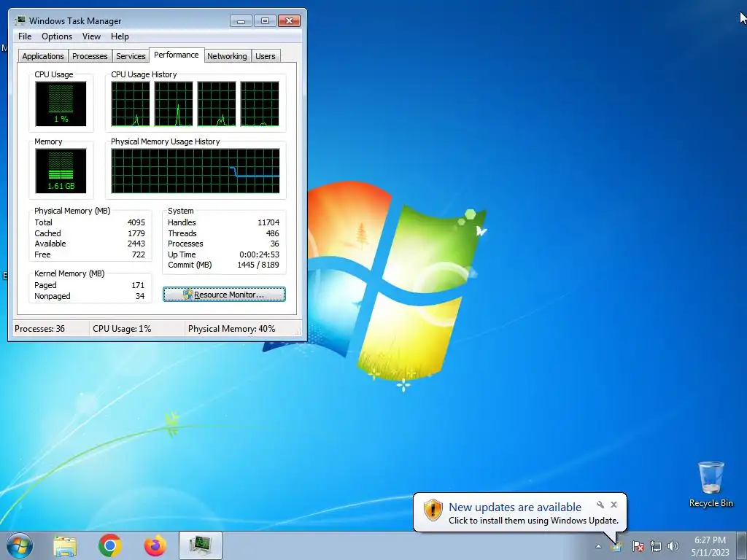Launch Google Chrome from the taskbar

coord(110,545)
